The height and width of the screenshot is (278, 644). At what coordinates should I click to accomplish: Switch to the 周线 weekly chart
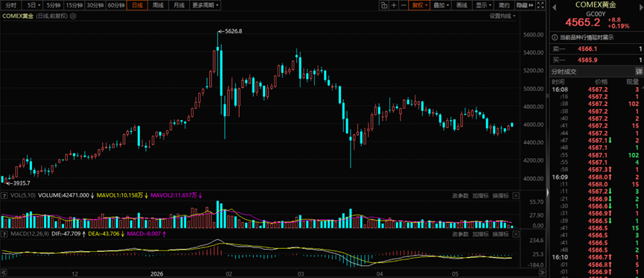158,5
